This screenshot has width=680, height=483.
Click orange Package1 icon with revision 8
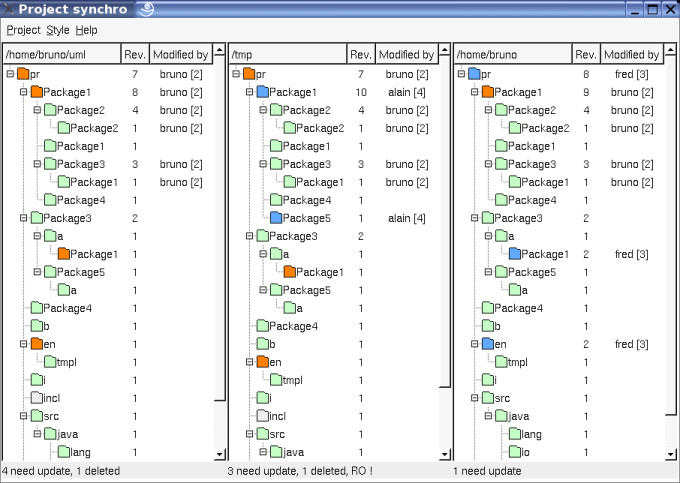[x=37, y=92]
